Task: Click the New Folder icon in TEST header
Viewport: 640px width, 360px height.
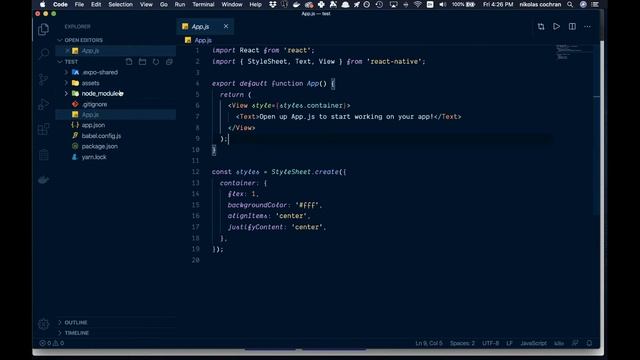Action: click(x=142, y=62)
